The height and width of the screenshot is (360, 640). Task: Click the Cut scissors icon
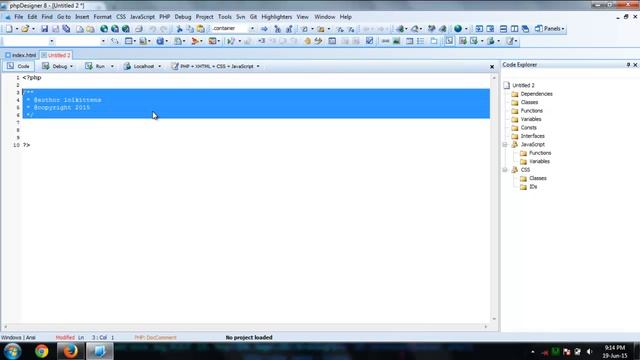click(179, 29)
